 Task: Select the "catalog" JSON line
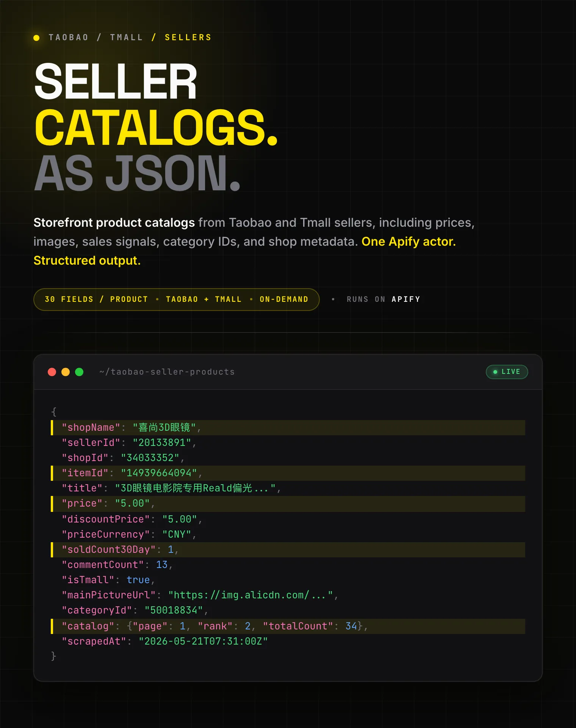pos(288,626)
